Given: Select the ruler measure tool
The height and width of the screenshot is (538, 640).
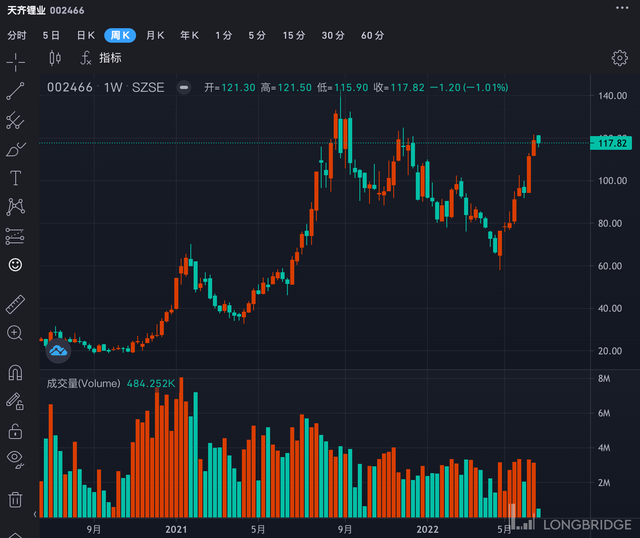Looking at the screenshot, I should 16,304.
